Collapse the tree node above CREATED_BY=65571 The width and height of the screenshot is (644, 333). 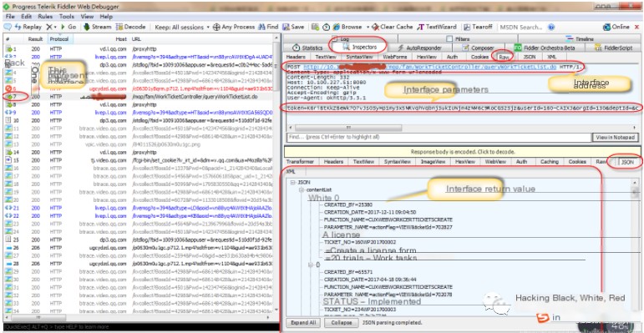click(x=311, y=265)
